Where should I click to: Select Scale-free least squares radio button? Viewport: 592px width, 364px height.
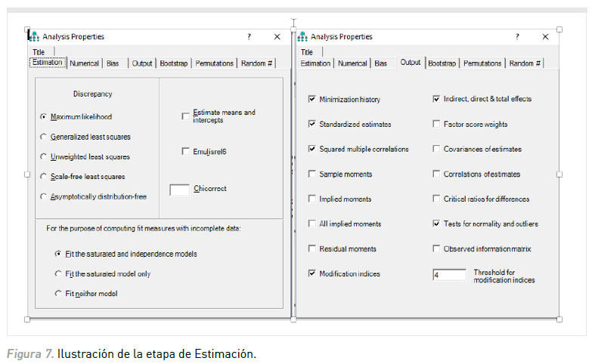point(43,177)
